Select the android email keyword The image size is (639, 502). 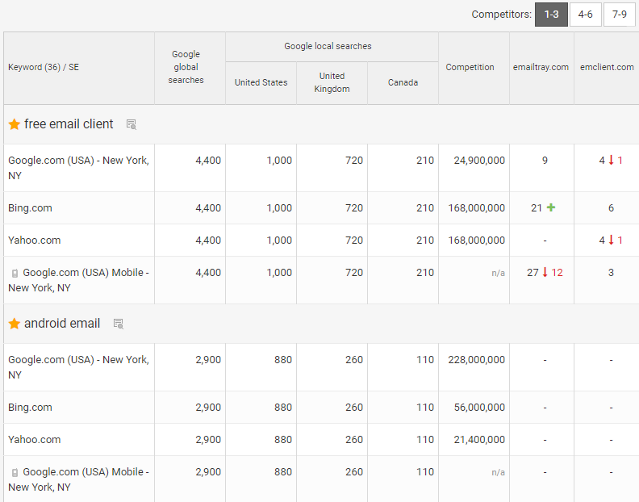click(x=62, y=324)
